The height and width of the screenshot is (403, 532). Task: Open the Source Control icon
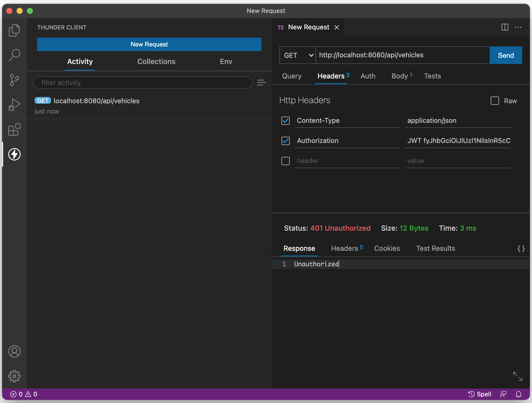click(x=14, y=80)
